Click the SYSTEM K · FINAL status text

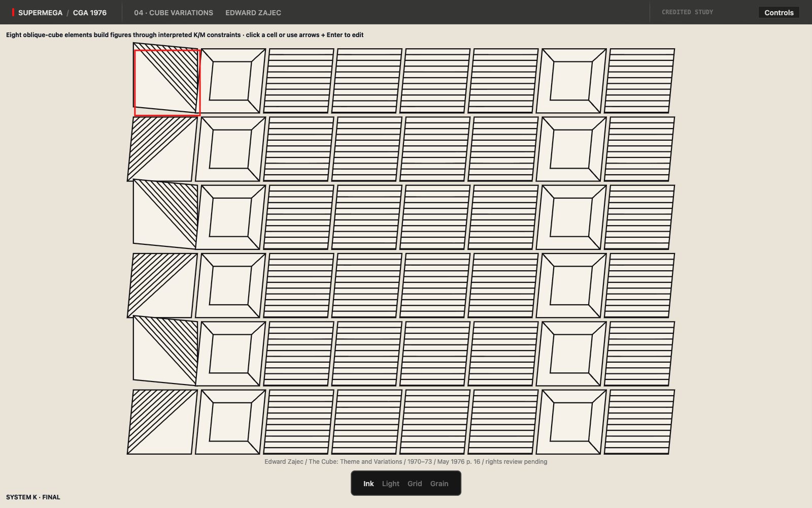[x=33, y=497]
